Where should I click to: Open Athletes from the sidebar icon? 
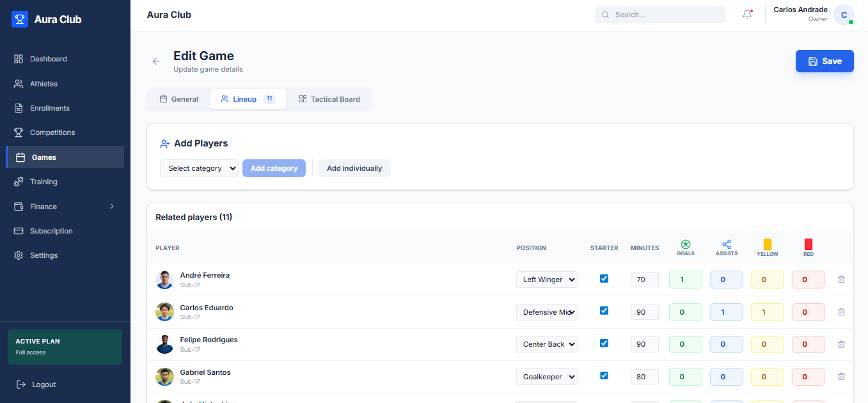tap(19, 84)
